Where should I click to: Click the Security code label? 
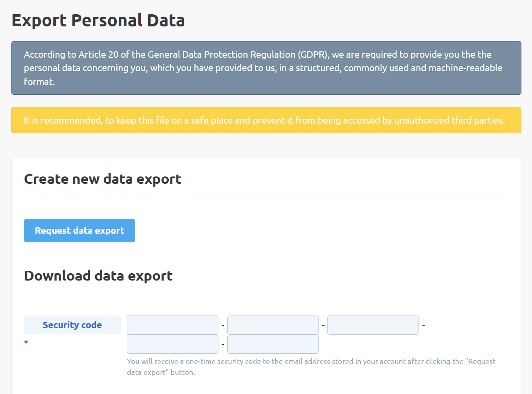point(72,325)
